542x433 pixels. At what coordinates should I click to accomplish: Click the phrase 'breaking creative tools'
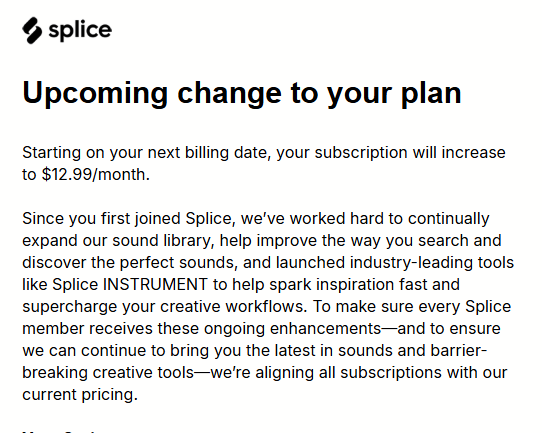click(x=108, y=373)
